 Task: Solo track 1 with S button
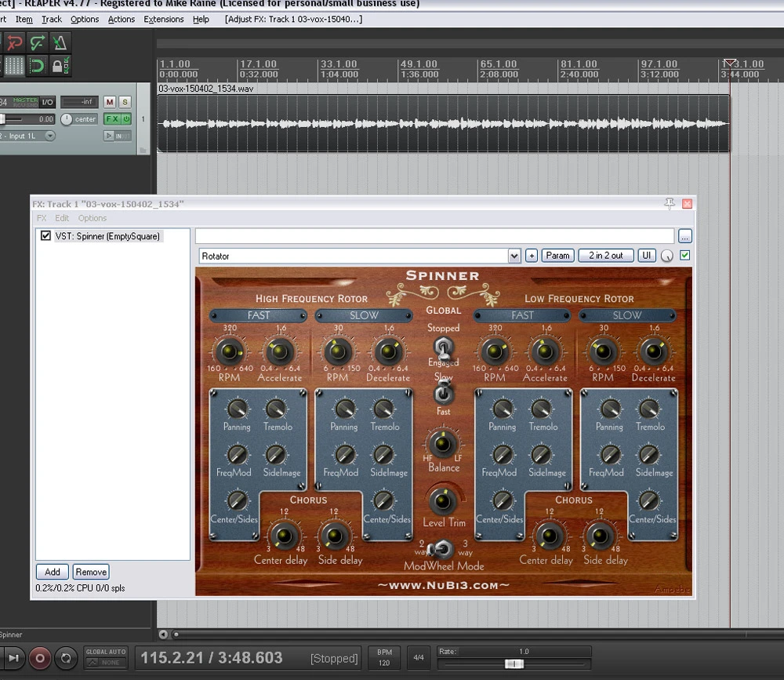click(125, 102)
